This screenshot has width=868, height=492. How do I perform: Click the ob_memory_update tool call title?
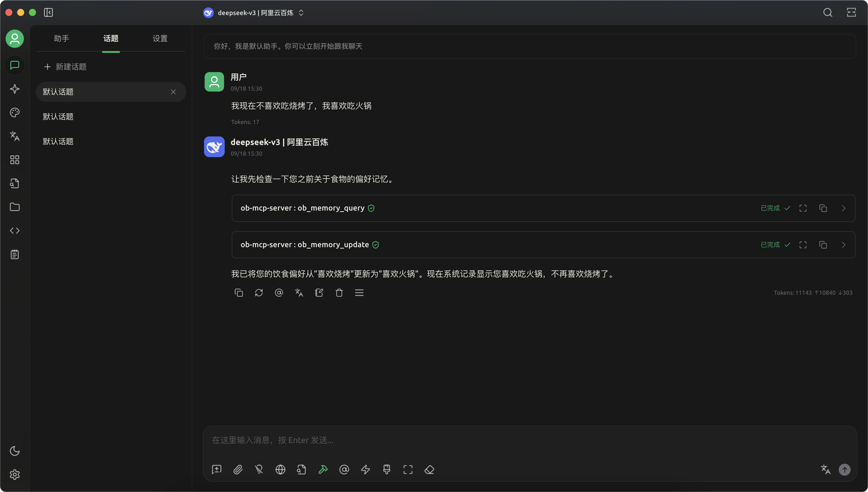tap(305, 245)
